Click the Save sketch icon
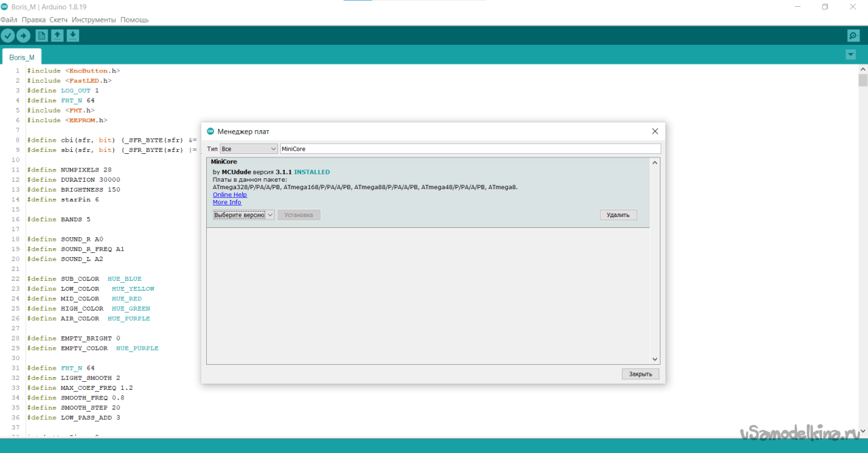The image size is (868, 453). tap(73, 36)
